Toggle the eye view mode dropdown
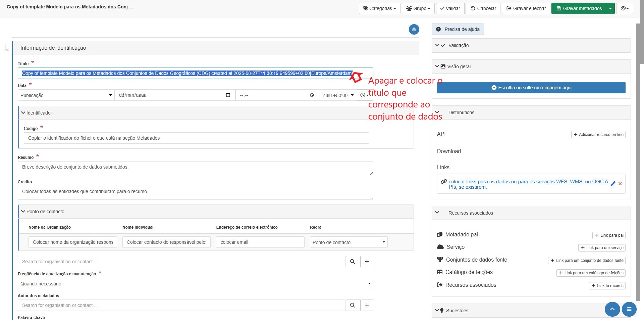Screen dimensions: 644x320 pyautogui.click(x=624, y=8)
